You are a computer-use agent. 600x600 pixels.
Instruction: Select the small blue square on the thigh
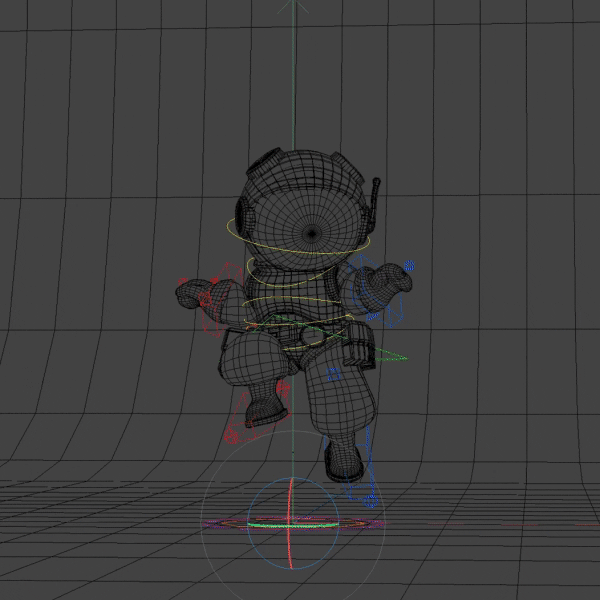point(334,374)
